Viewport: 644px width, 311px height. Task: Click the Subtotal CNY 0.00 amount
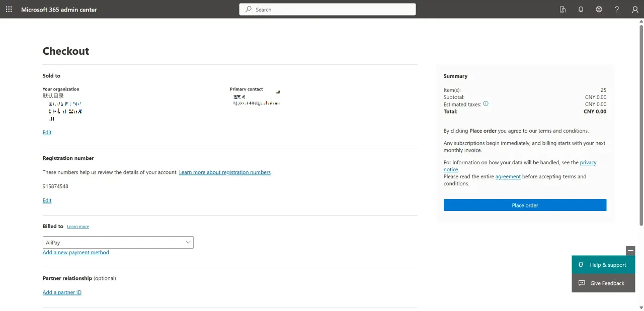pyautogui.click(x=596, y=97)
